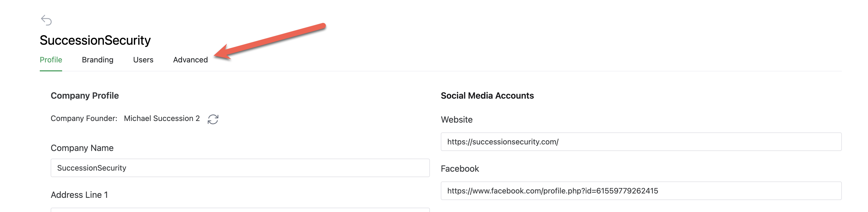Focus the Company Name input field

point(240,168)
